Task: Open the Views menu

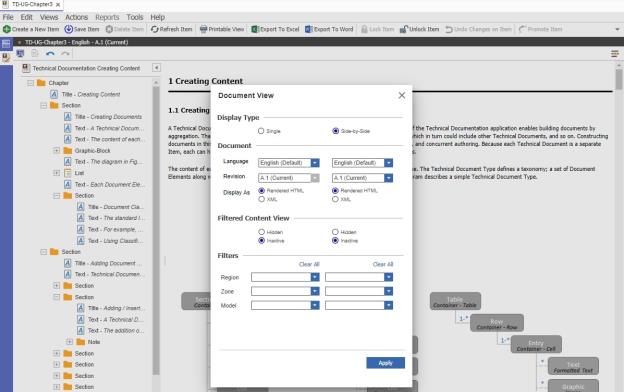Action: [49, 17]
